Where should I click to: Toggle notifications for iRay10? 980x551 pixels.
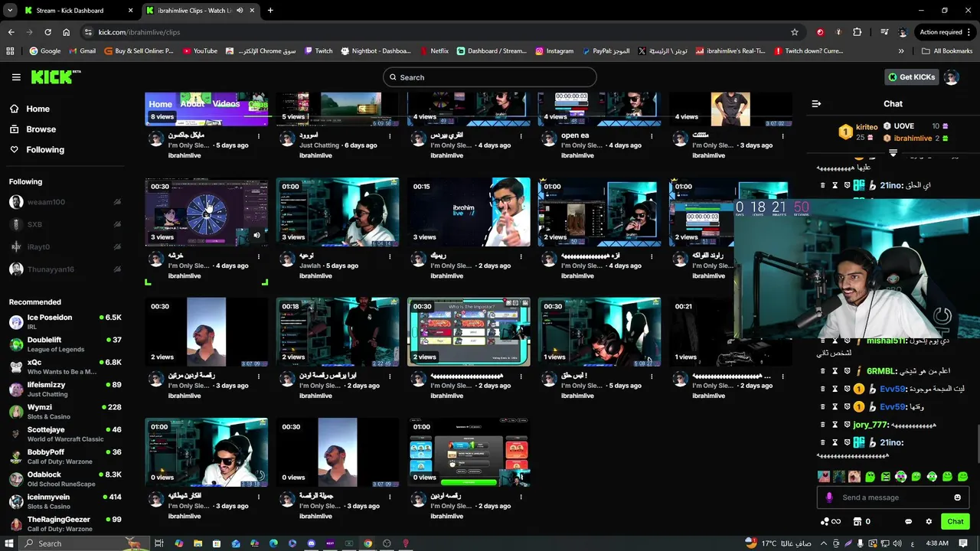tap(117, 246)
